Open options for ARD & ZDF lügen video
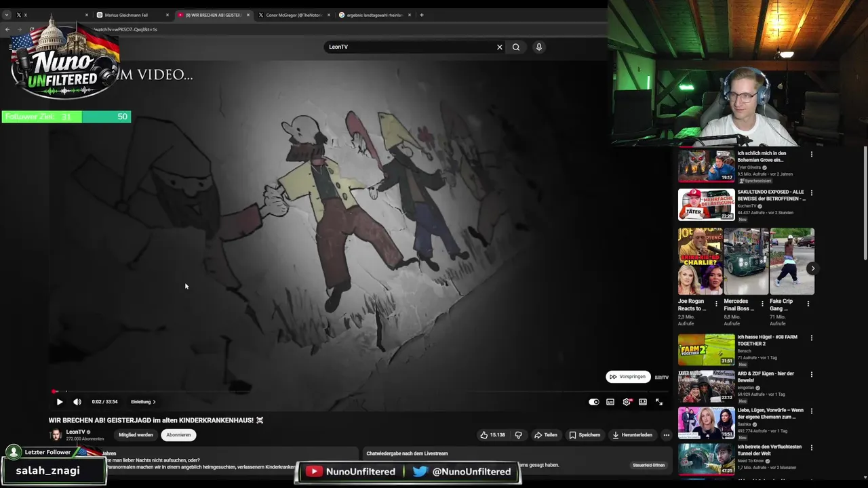 811,375
